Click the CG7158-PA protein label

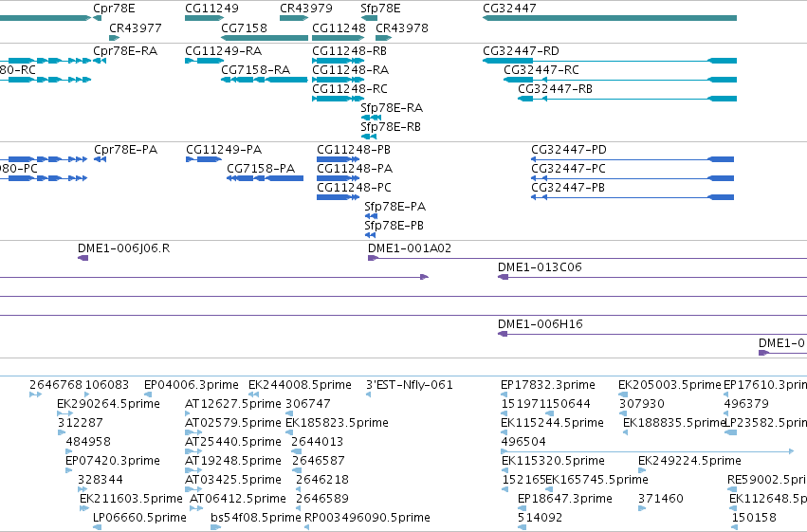261,169
